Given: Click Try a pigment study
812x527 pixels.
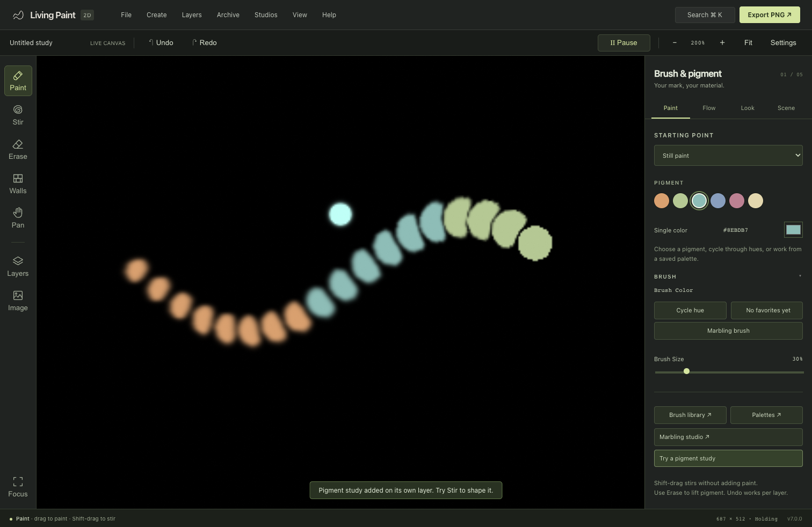Looking at the screenshot, I should coord(728,458).
